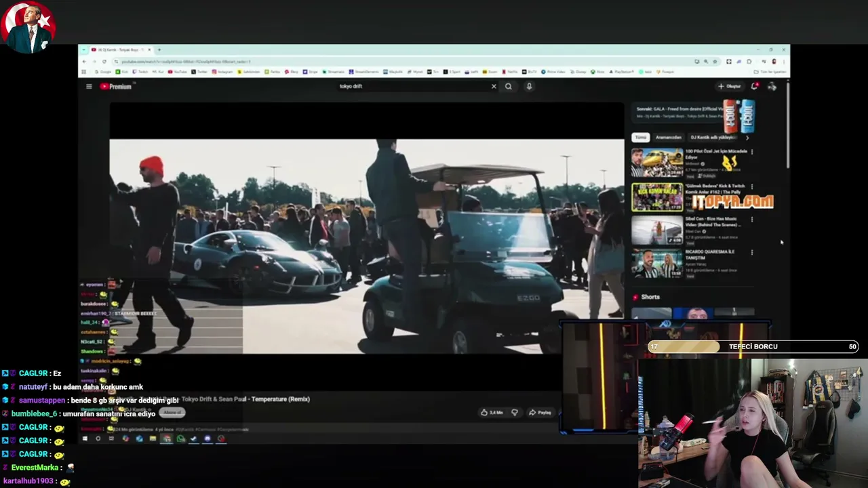Click the "Tepeci Borcu" goal progress bar
Viewport: 868px width, 488px height.
click(753, 346)
